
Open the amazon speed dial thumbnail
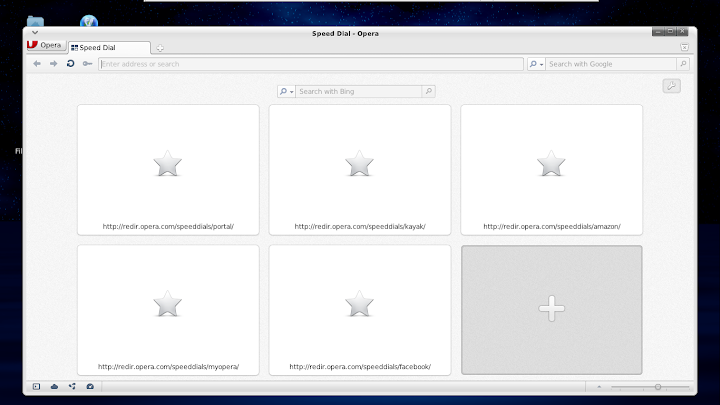tap(551, 170)
